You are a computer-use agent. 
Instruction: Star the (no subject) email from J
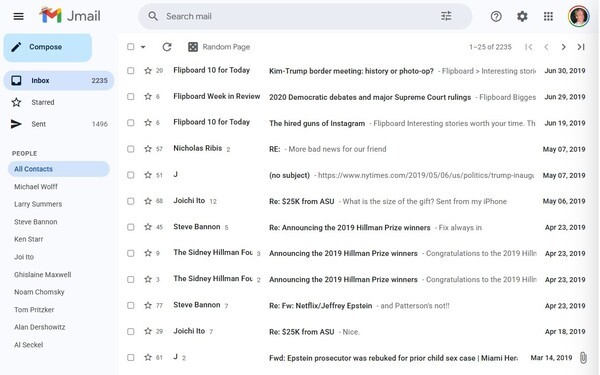click(x=148, y=175)
